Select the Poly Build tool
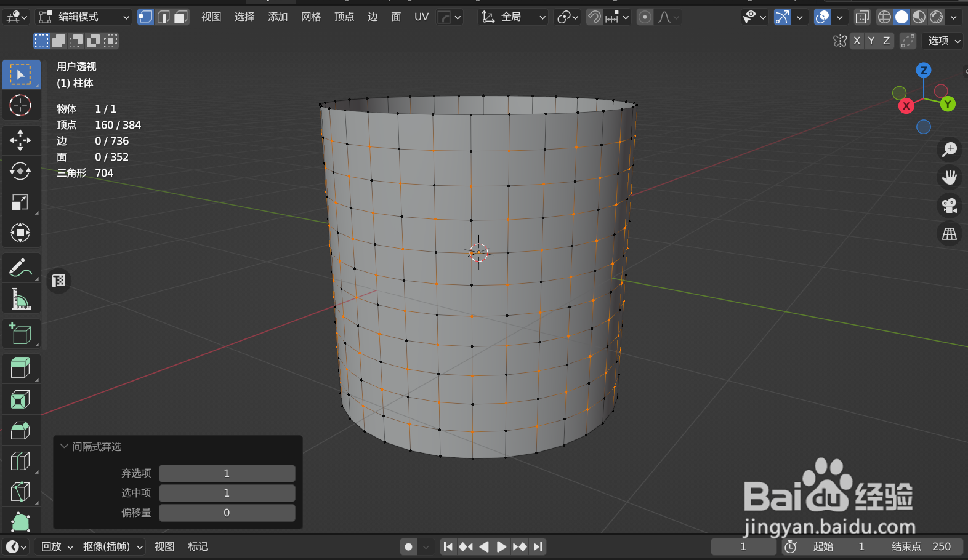 pos(21,521)
